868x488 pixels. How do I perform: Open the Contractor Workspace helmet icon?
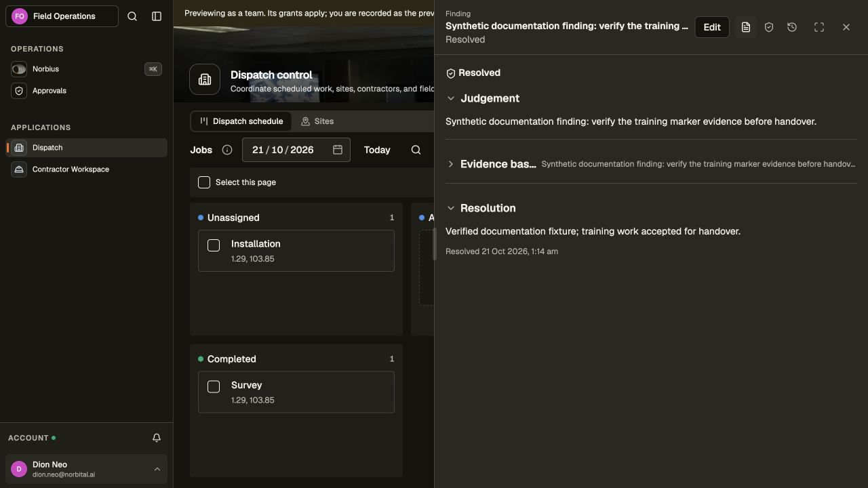[x=19, y=169]
